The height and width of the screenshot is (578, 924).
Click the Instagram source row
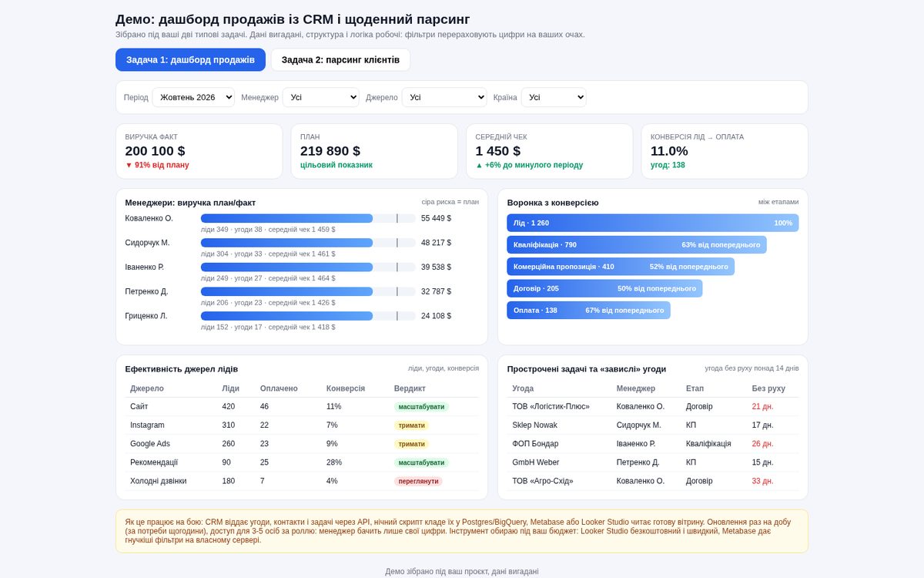302,425
